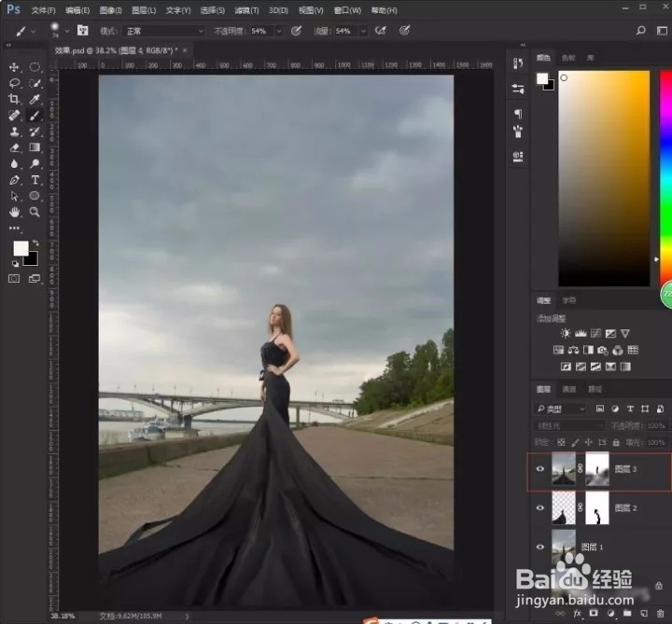Open the brush preset picker dropdown
This screenshot has width=672, height=624.
(x=67, y=32)
